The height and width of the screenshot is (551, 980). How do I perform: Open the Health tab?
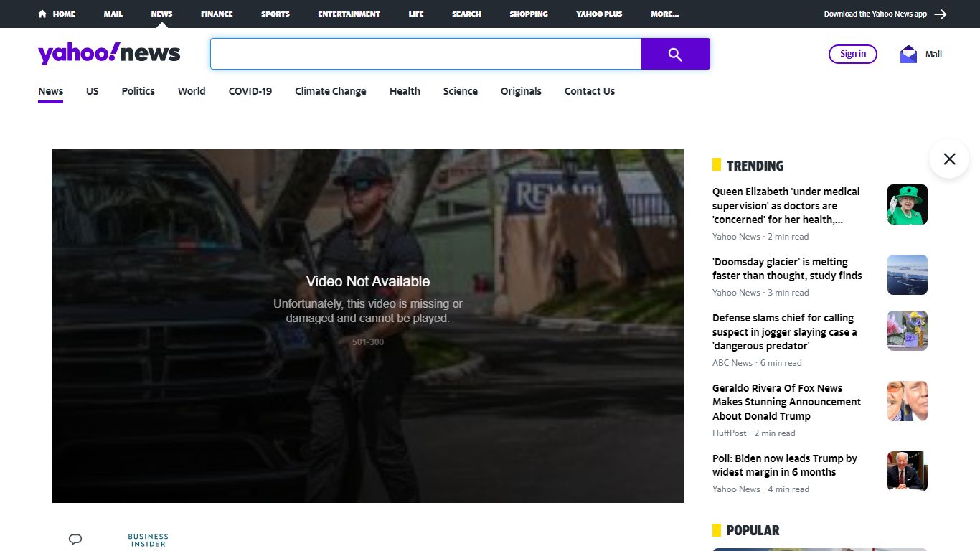click(405, 91)
